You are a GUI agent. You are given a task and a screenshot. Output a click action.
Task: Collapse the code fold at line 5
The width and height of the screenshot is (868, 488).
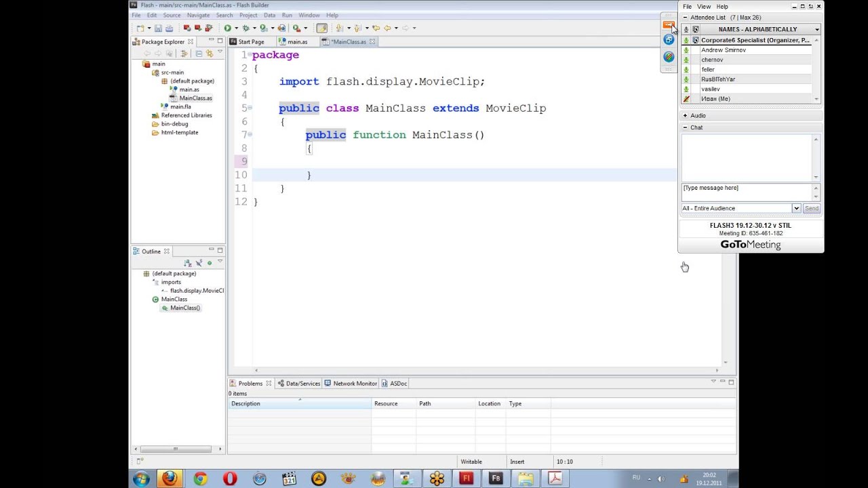coord(250,108)
